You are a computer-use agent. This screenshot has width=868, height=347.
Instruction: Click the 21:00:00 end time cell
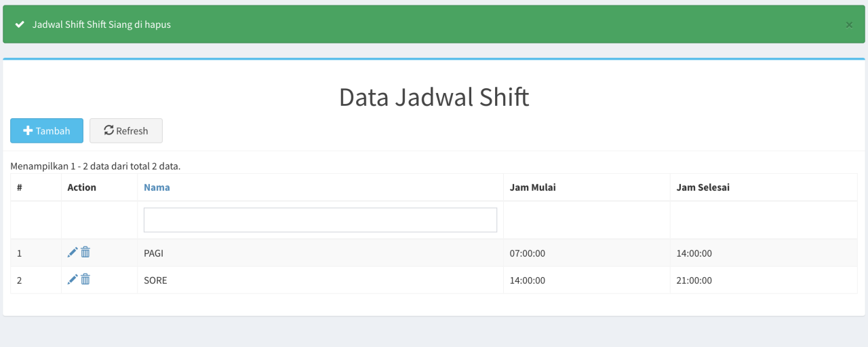(694, 280)
